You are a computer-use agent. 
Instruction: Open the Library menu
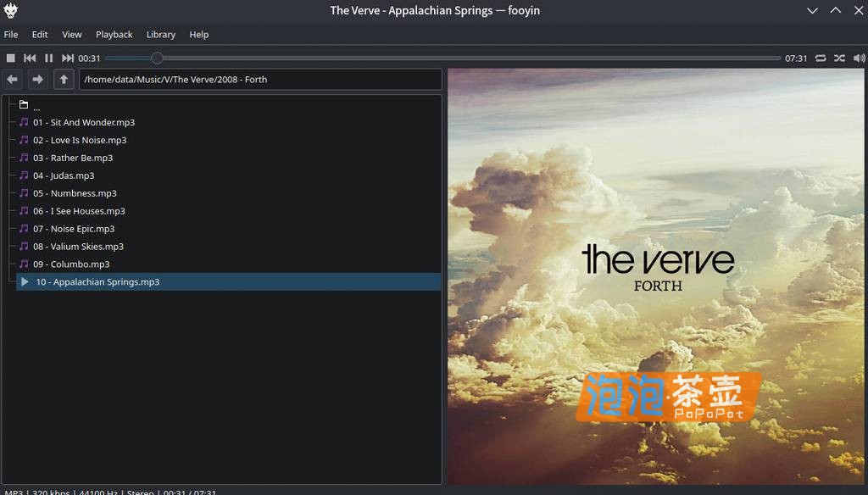(161, 35)
